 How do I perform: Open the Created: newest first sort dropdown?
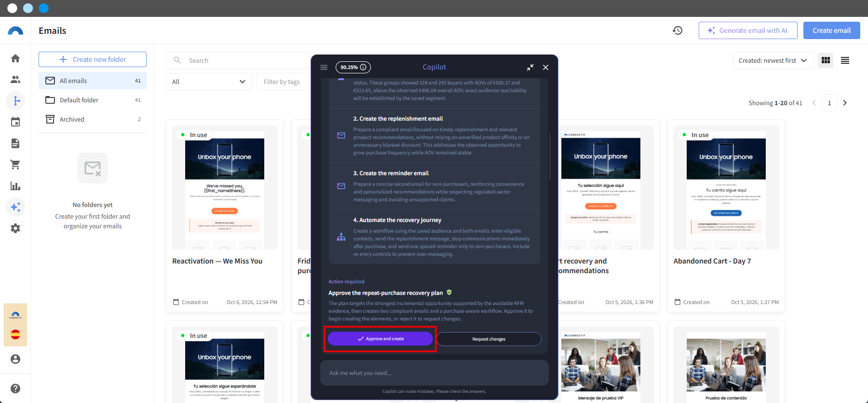click(x=773, y=60)
